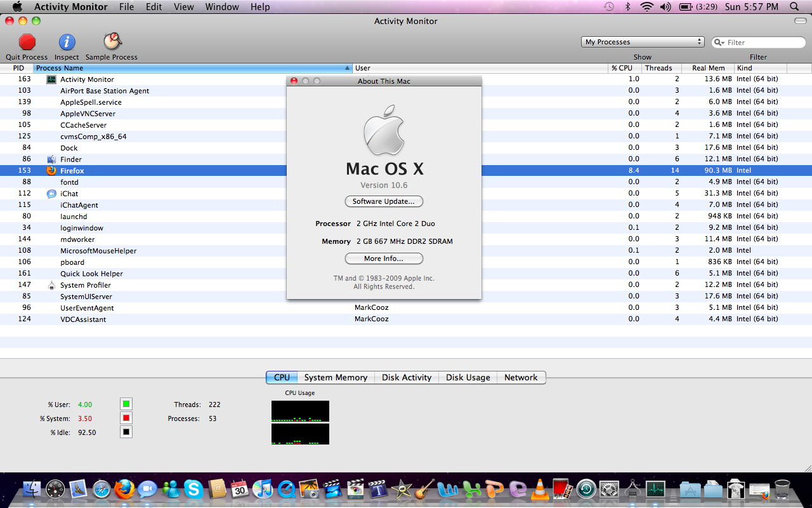Click the Software Update… button
This screenshot has width=812, height=508.
[x=384, y=201]
